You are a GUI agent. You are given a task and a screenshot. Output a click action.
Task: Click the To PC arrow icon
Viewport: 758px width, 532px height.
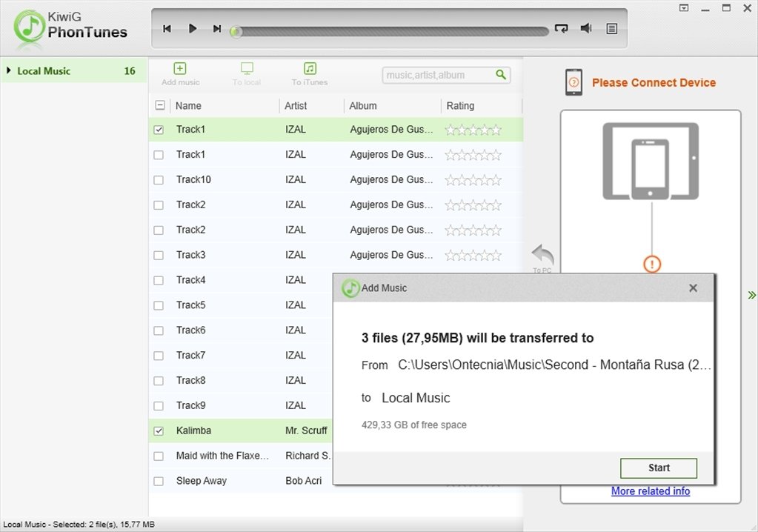coord(542,254)
